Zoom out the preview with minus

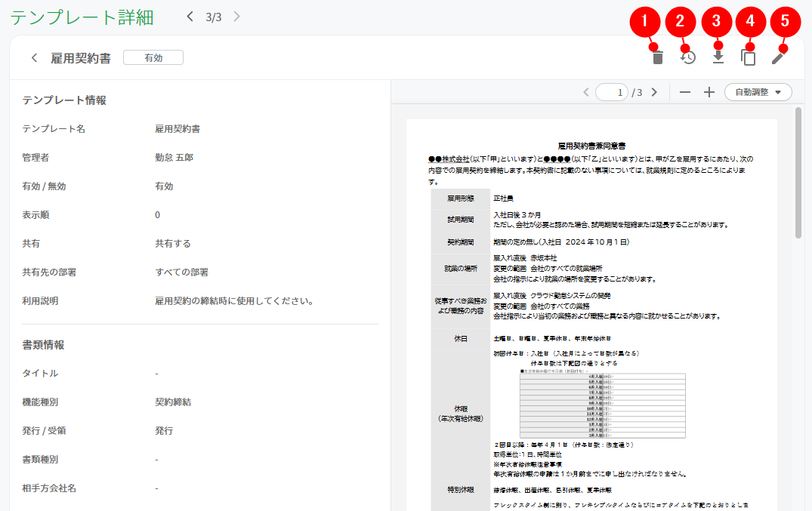pos(684,92)
